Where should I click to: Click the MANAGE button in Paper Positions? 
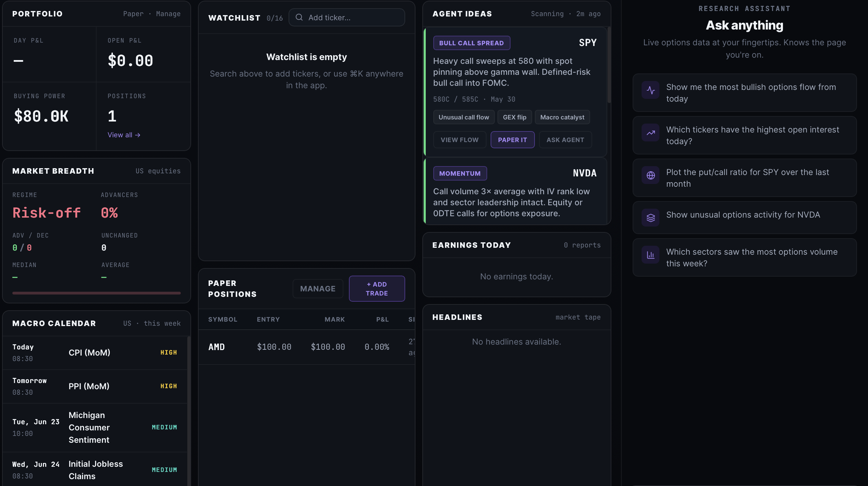(318, 289)
